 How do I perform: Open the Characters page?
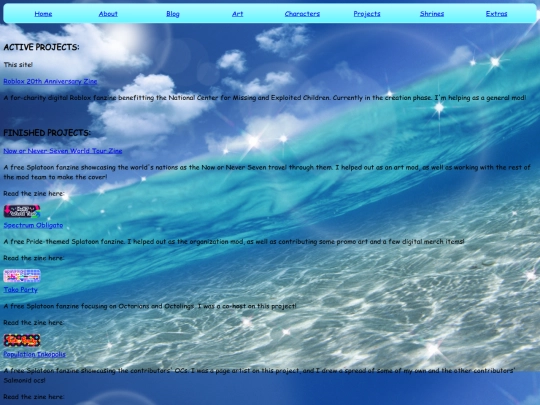(302, 14)
